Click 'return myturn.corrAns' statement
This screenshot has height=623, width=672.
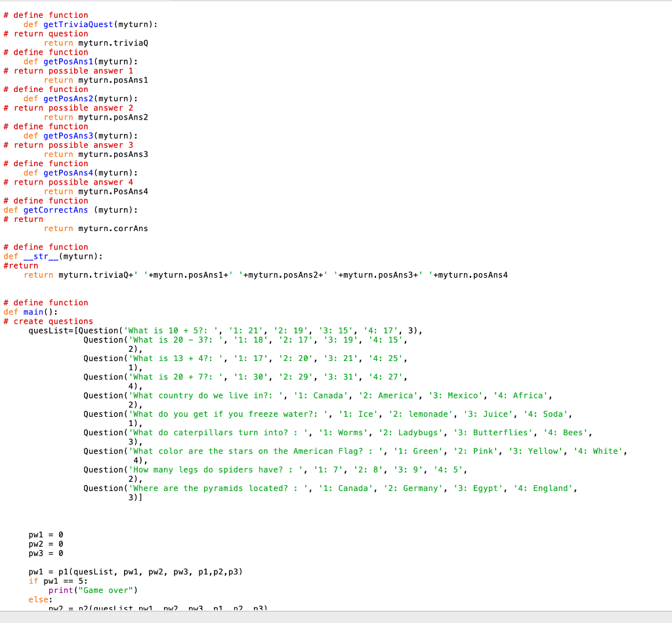pyautogui.click(x=96, y=228)
